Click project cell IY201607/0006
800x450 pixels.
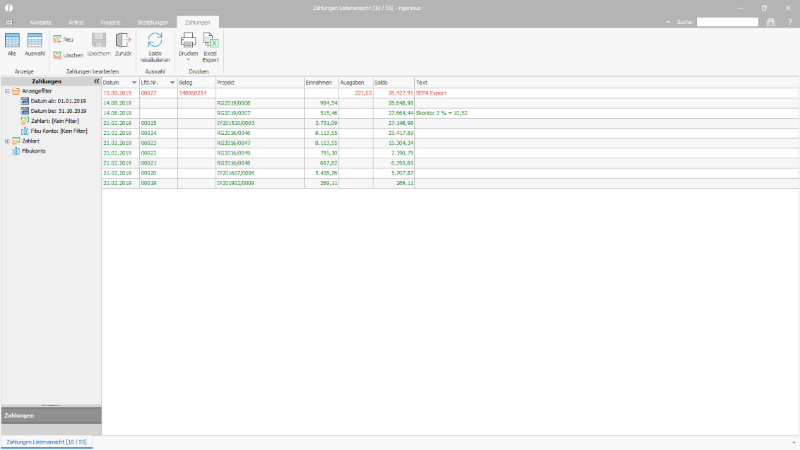(260, 173)
